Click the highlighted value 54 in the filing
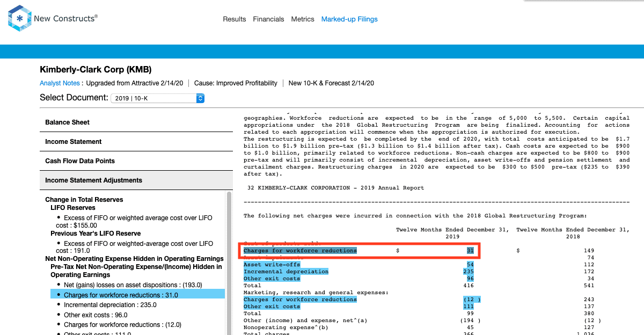The height and width of the screenshot is (335, 644). pos(470,265)
